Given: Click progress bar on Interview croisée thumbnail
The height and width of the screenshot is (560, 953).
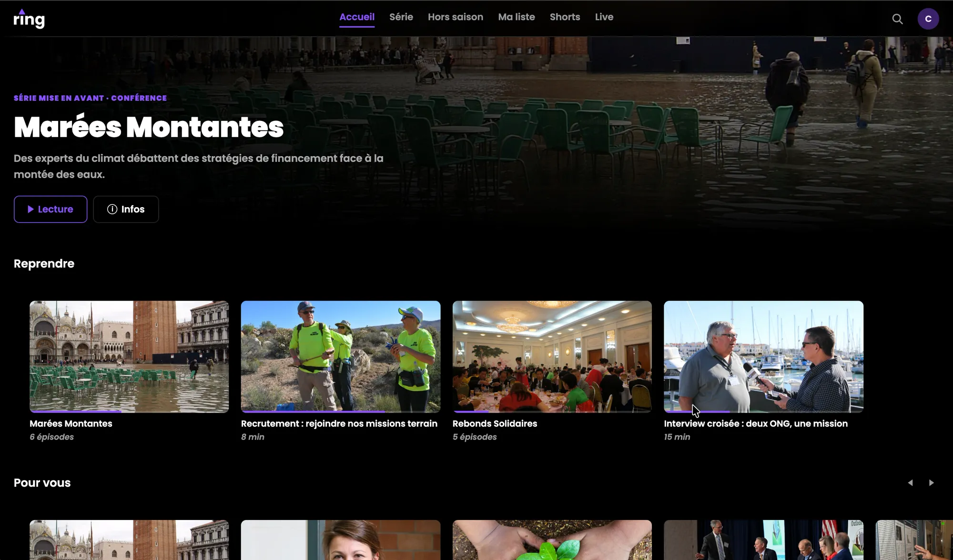Looking at the screenshot, I should click(x=763, y=411).
